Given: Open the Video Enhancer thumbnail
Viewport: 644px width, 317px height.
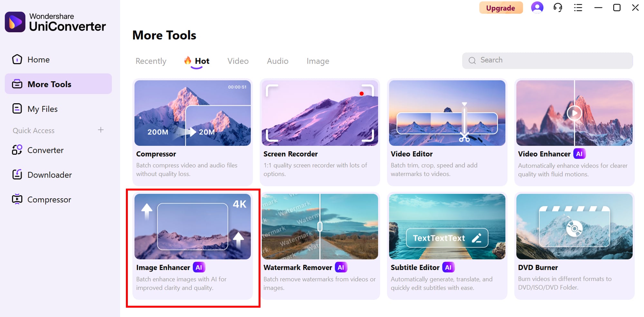Looking at the screenshot, I should click(574, 113).
